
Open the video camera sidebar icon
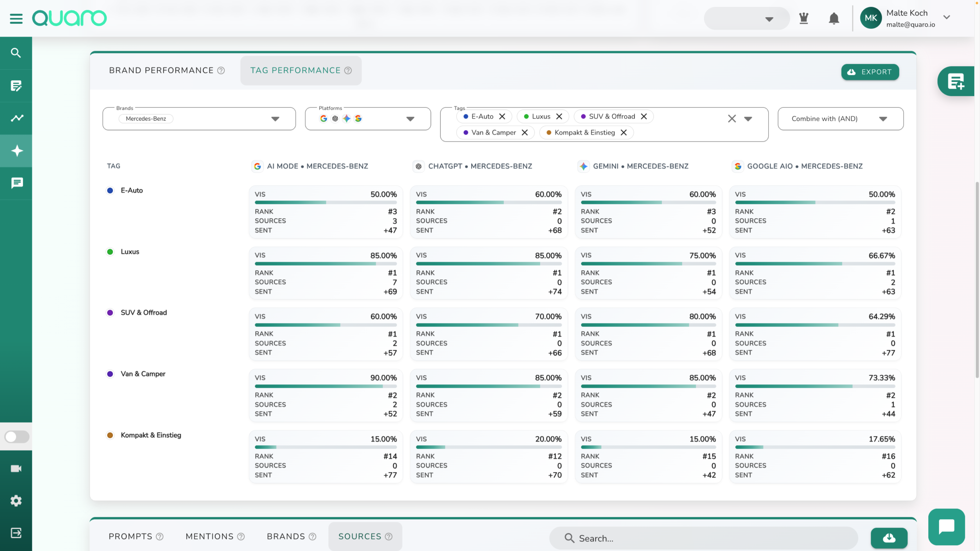16,469
